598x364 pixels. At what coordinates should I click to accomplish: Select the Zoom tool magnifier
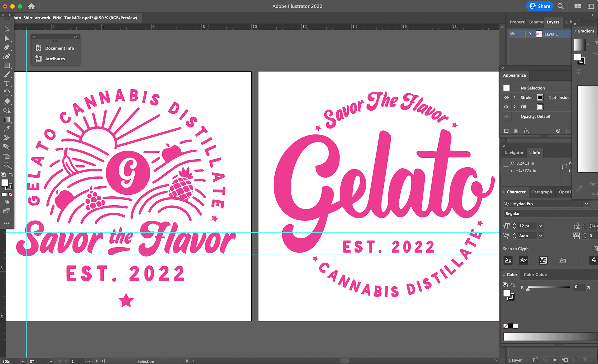tap(7, 165)
